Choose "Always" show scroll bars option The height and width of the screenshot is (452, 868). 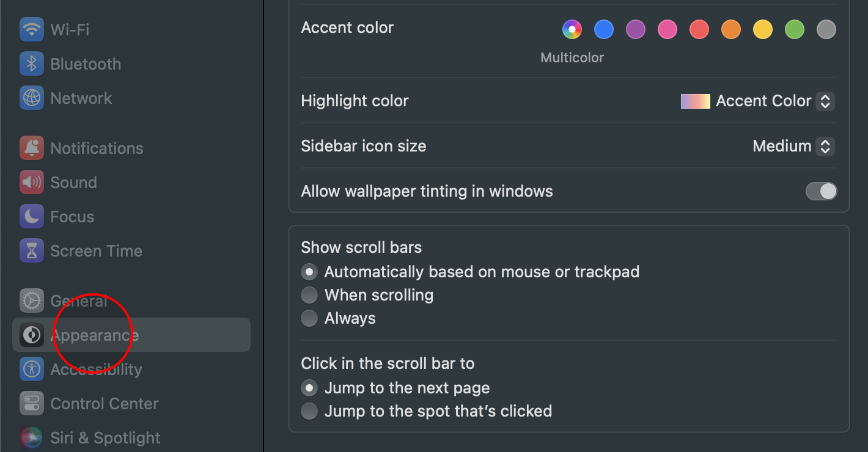tap(309, 318)
